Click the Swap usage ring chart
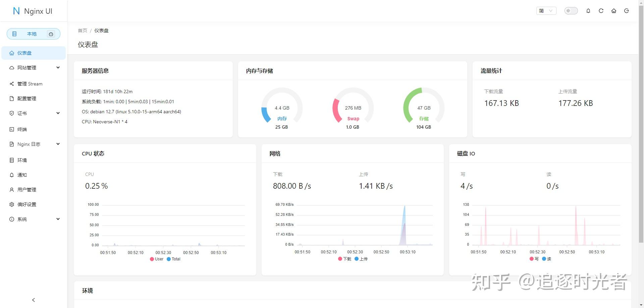Image resolution: width=644 pixels, height=308 pixels. pyautogui.click(x=353, y=108)
